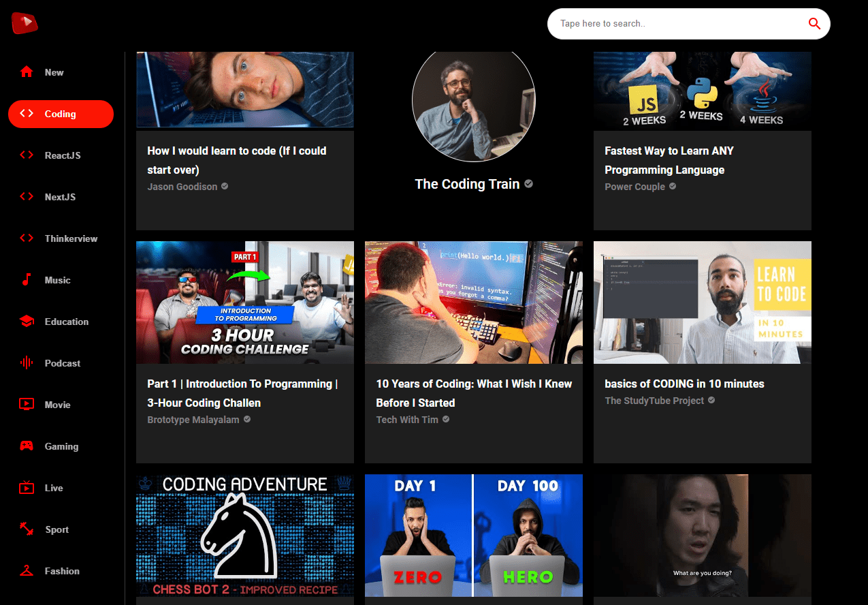Open The Coding Train channel name
Screen dimensions: 868x605
(x=467, y=184)
